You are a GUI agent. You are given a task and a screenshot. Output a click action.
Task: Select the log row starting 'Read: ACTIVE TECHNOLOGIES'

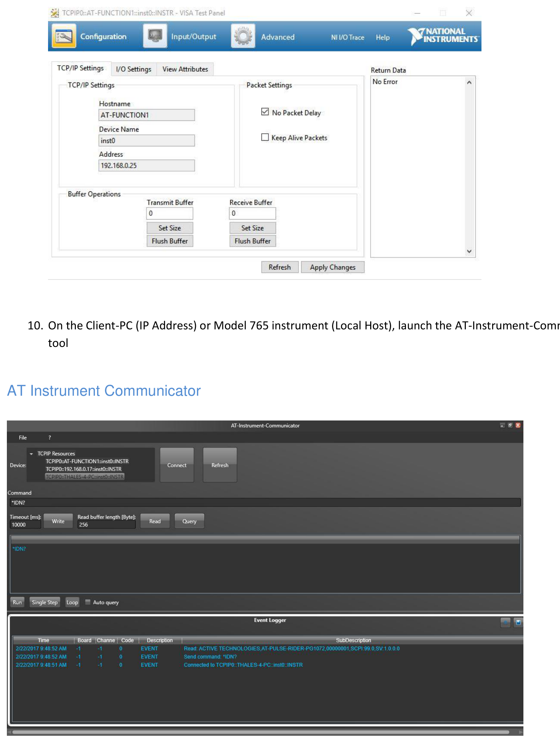268,648
